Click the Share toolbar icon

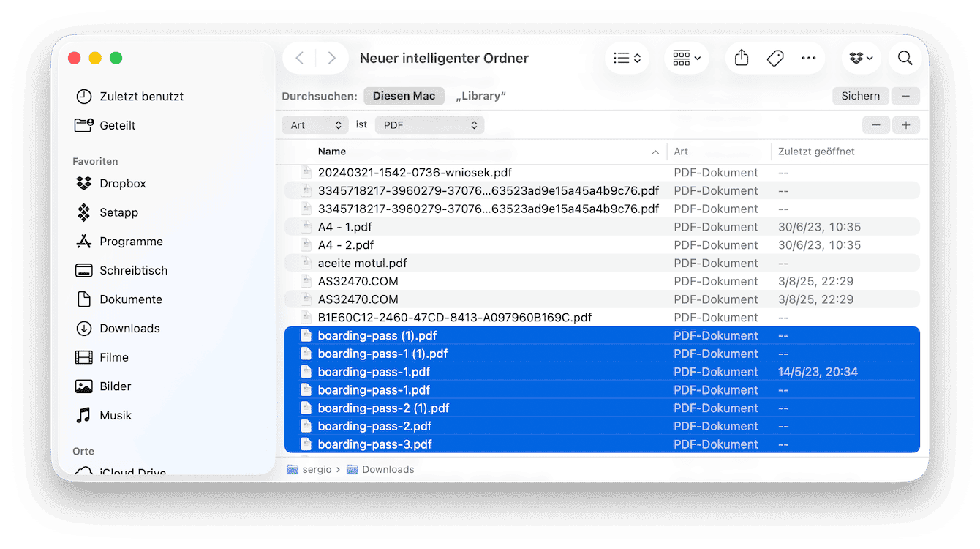tap(741, 58)
